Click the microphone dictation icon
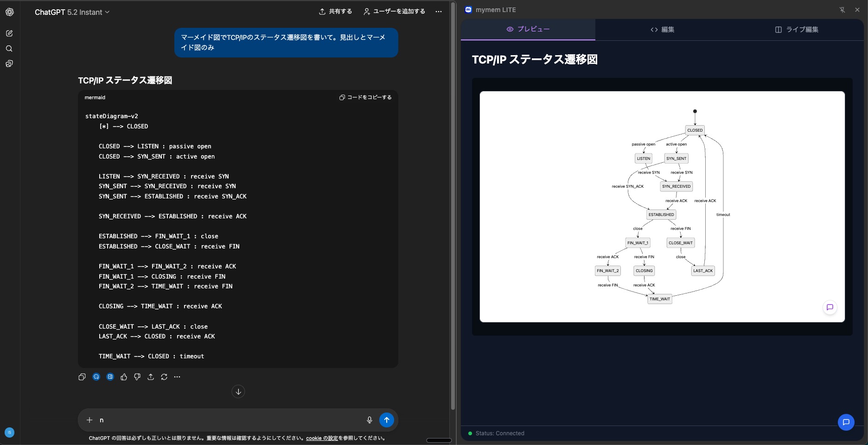The image size is (868, 445). (370, 420)
